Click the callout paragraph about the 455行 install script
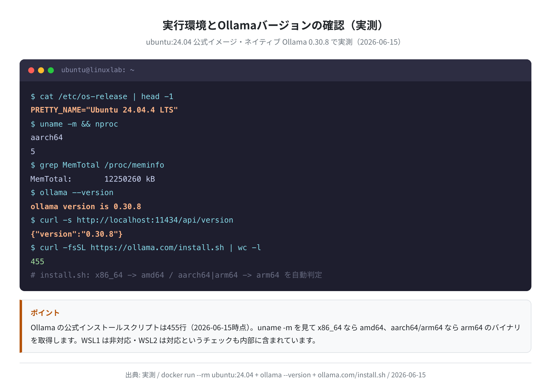 [x=275, y=334]
